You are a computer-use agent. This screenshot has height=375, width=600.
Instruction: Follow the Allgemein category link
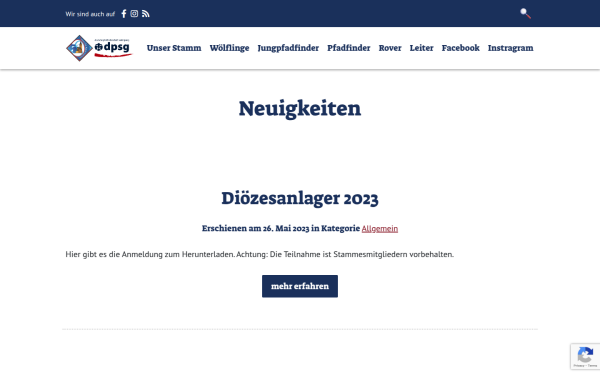(380, 228)
